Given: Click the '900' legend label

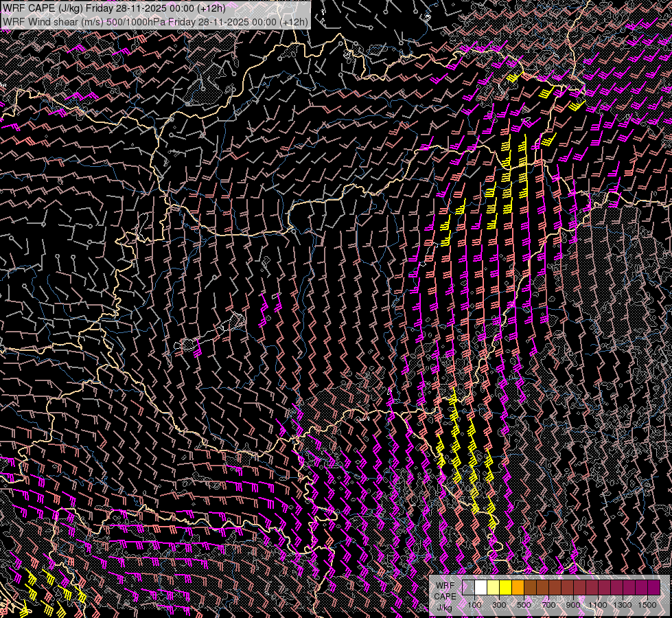Looking at the screenshot, I should click(573, 605).
